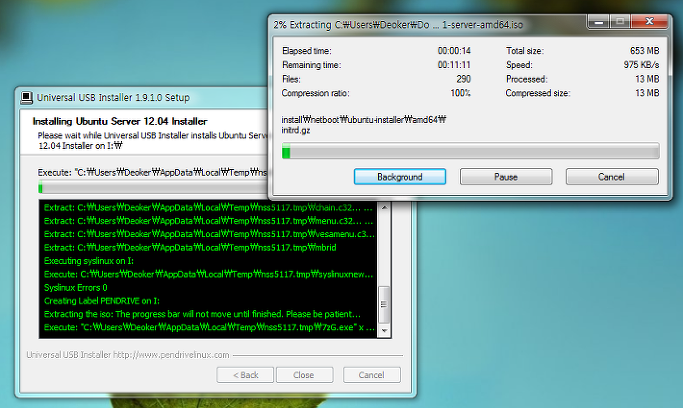Viewport: 683px width, 408px height.
Task: Click the maximize button of extracting dialog
Action: (620, 21)
